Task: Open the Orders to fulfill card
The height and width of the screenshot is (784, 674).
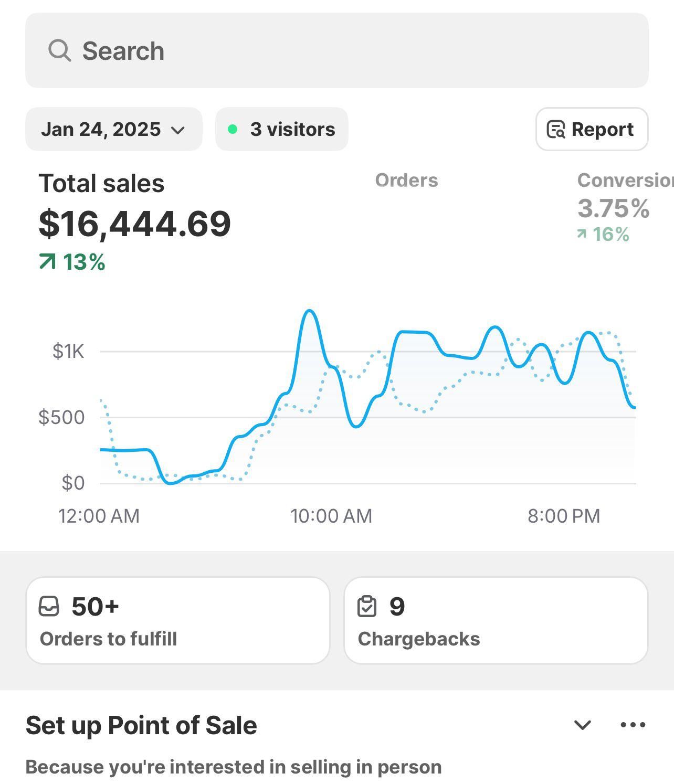Action: [177, 620]
